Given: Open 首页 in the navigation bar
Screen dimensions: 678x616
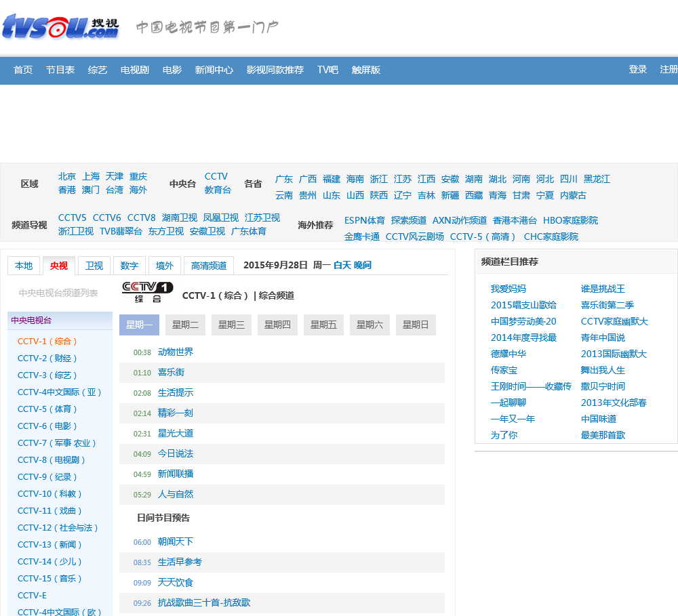Looking at the screenshot, I should (23, 70).
